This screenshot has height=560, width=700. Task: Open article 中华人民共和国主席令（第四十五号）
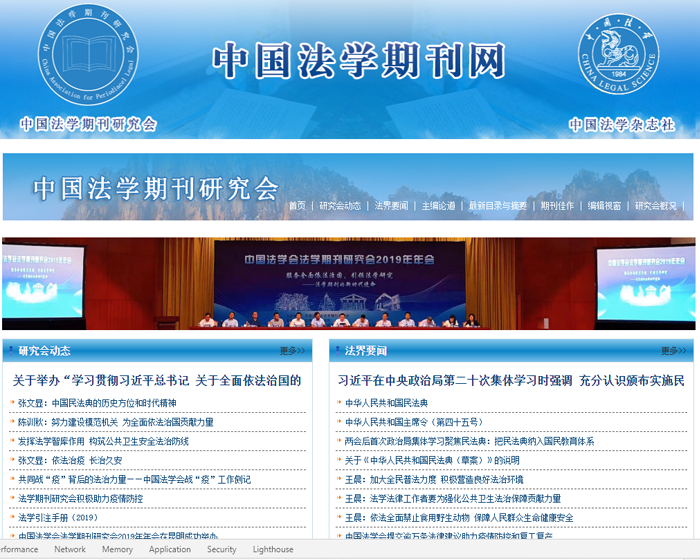click(413, 422)
